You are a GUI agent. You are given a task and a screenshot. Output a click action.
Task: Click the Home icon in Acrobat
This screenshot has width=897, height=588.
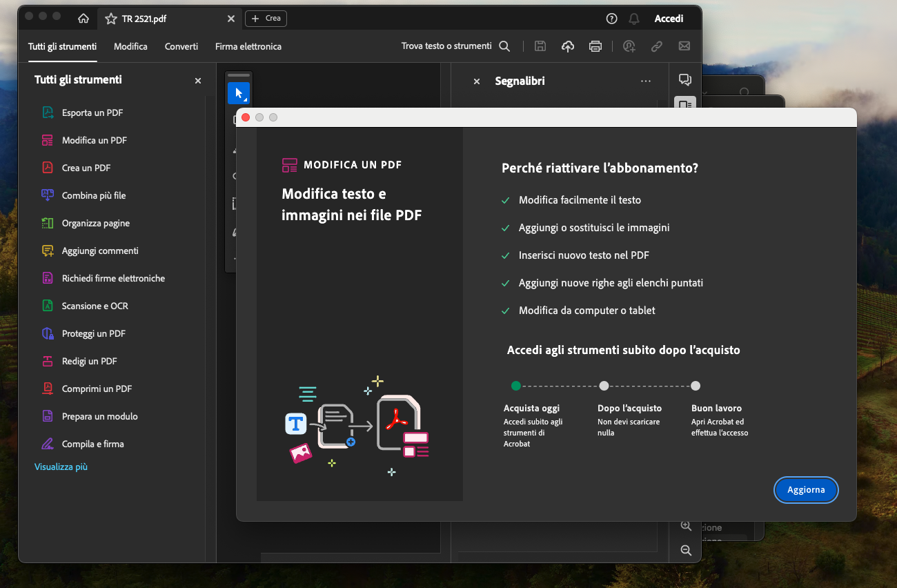(83, 19)
